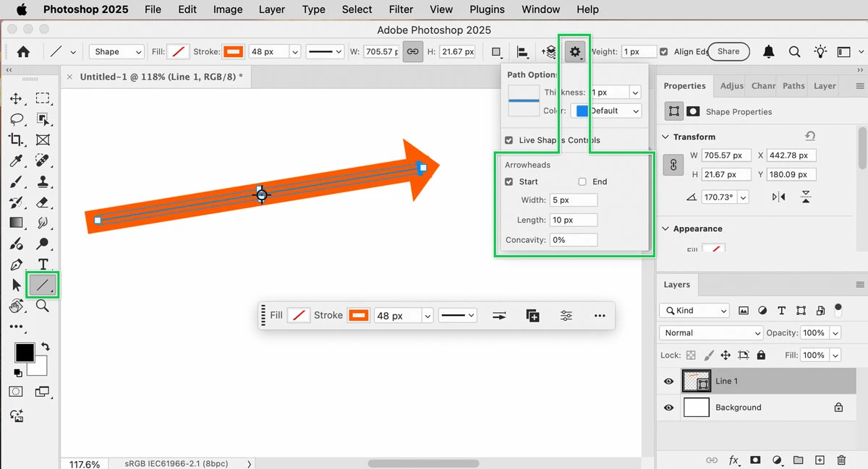Click the foreground color swatch
The width and height of the screenshot is (868, 469).
[25, 353]
